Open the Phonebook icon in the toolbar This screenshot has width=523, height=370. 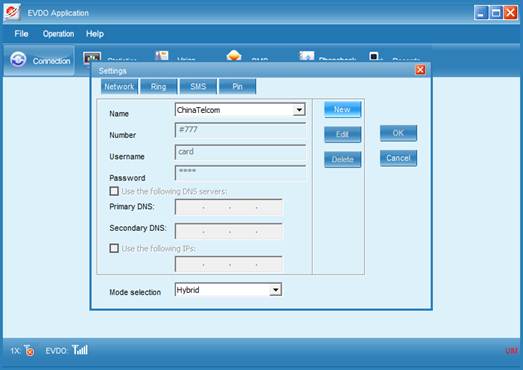pos(307,56)
